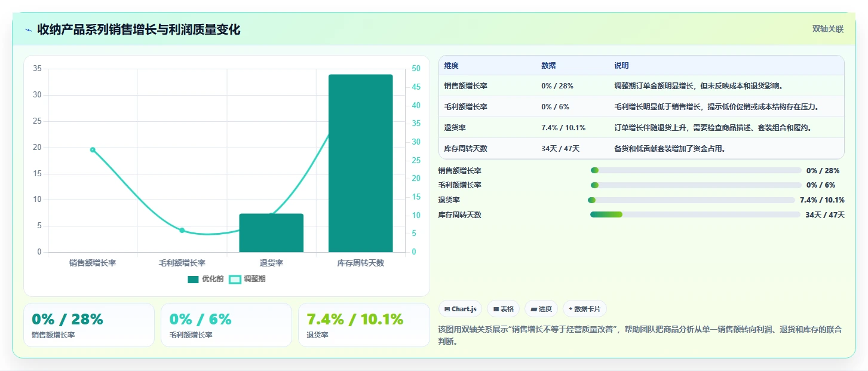The image size is (868, 371).
Task: Click the line point above 销售额增长率
Action: 93,149
